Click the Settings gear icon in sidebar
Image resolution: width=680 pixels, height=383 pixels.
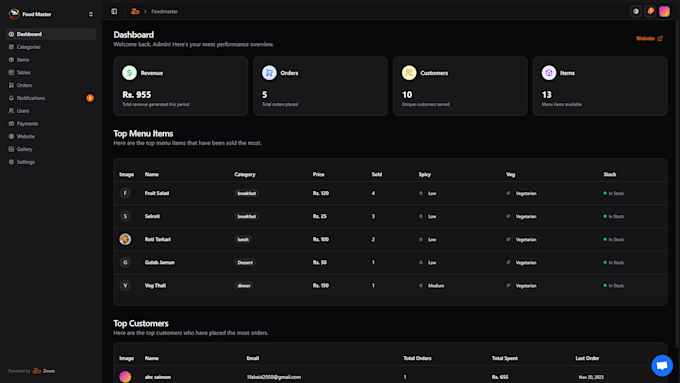point(11,162)
